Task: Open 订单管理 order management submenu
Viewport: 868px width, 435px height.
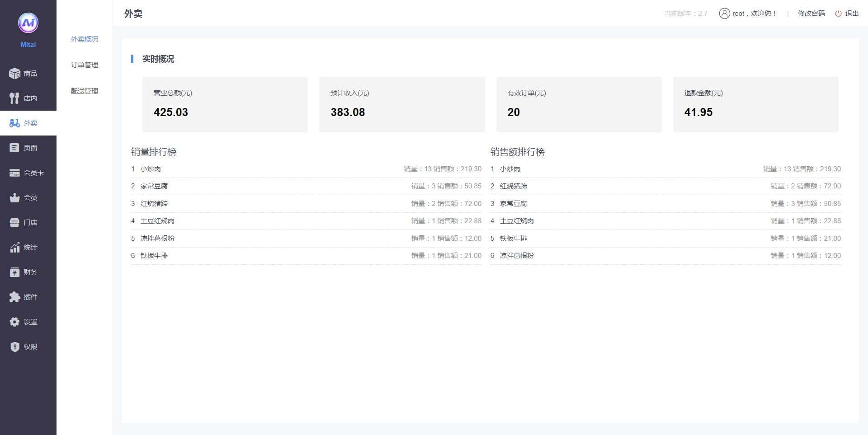Action: 85,65
